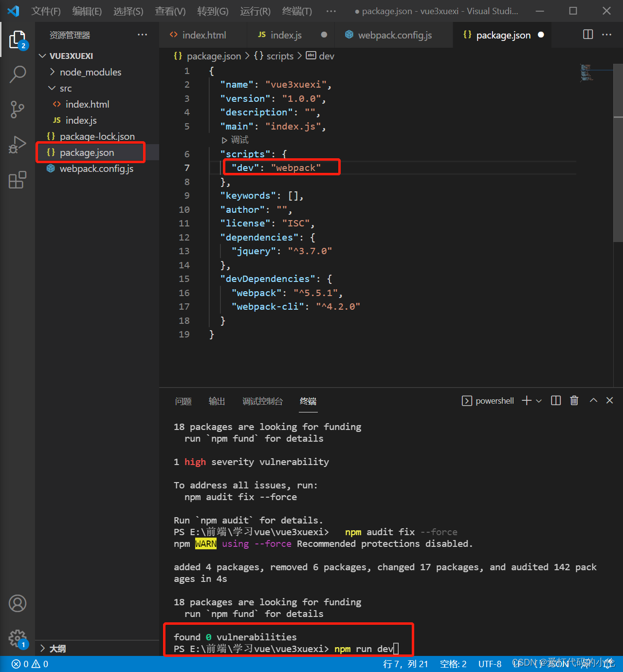This screenshot has height=672, width=623.
Task: Kill terminal with trash icon
Action: 574,400
